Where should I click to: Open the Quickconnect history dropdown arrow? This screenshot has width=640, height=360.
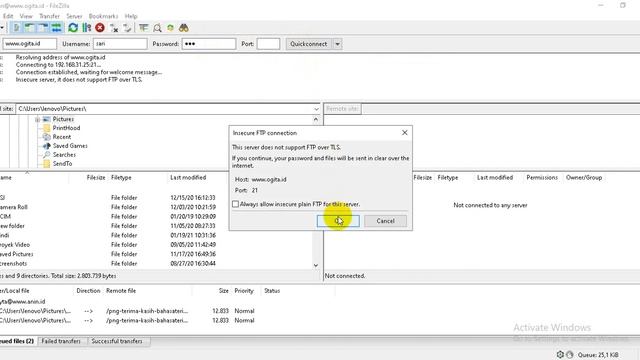click(x=338, y=44)
